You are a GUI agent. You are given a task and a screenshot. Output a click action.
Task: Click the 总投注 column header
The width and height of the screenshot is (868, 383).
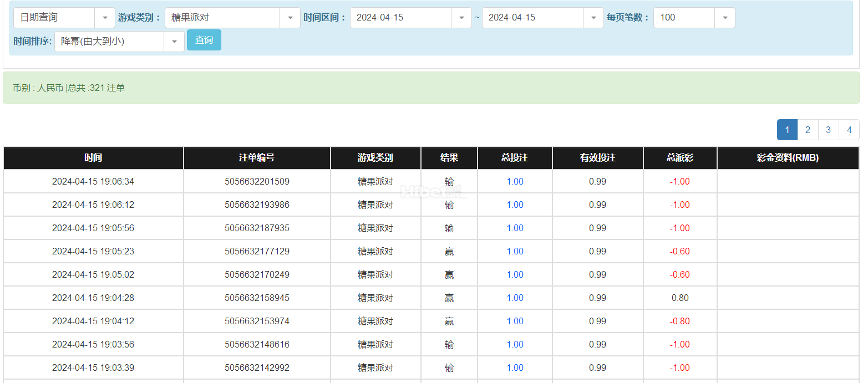515,158
